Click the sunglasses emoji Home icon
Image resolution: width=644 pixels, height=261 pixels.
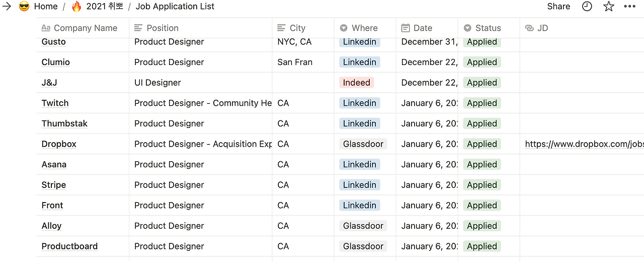coord(24,7)
